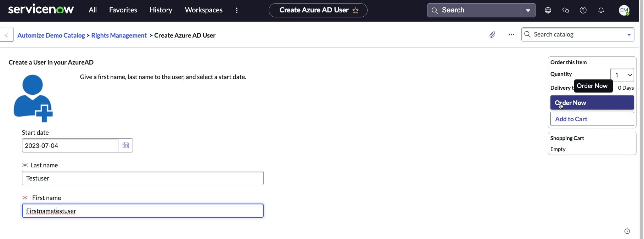Open the notifications bell
Screen dimensions: 644x239
coord(601,10)
